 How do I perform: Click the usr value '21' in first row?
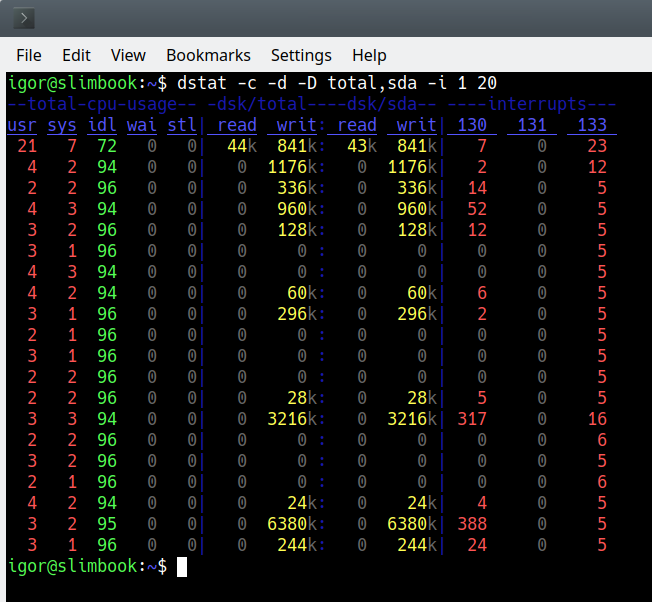click(x=27, y=146)
